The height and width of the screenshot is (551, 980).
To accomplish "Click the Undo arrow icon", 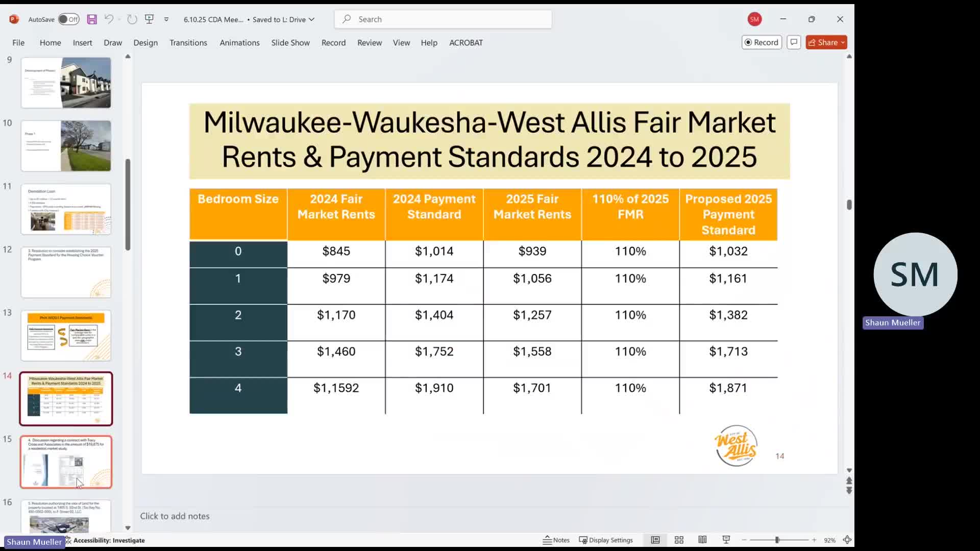I will (108, 19).
